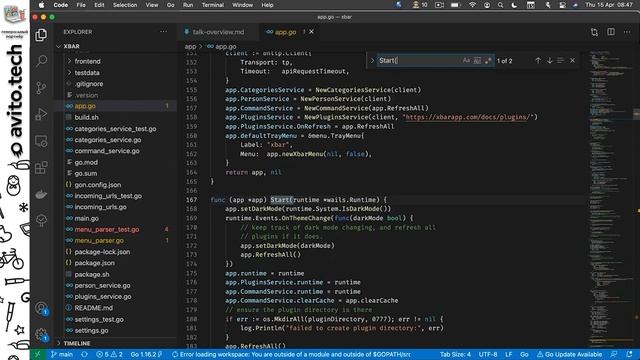Click Go Update Available status item
This screenshot has height=360, width=640.
tap(569, 354)
